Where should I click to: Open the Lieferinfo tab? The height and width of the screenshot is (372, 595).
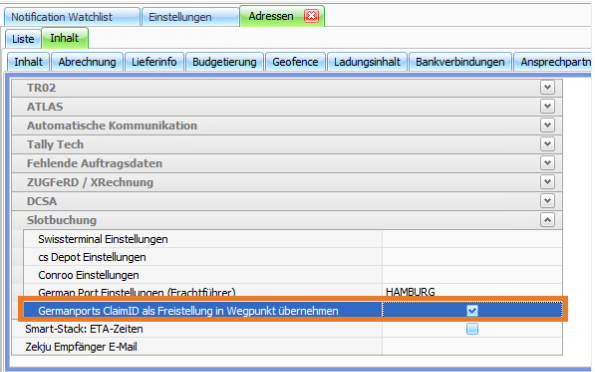[154, 62]
